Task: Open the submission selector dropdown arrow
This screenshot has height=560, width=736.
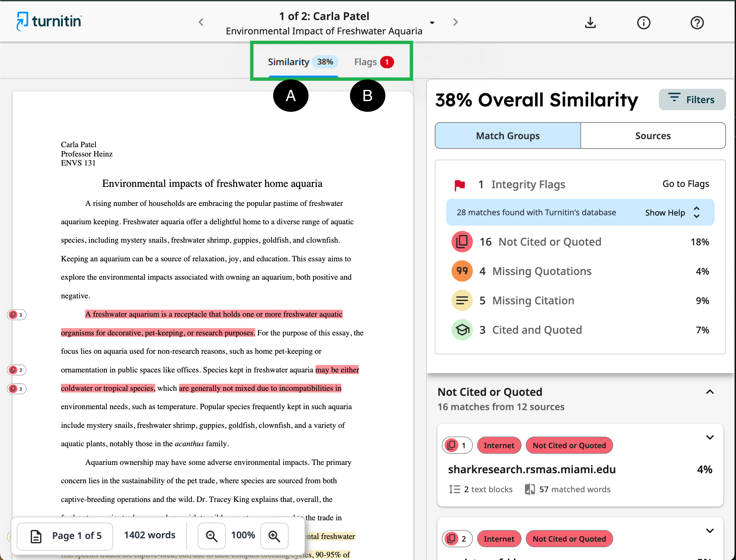Action: (x=432, y=23)
